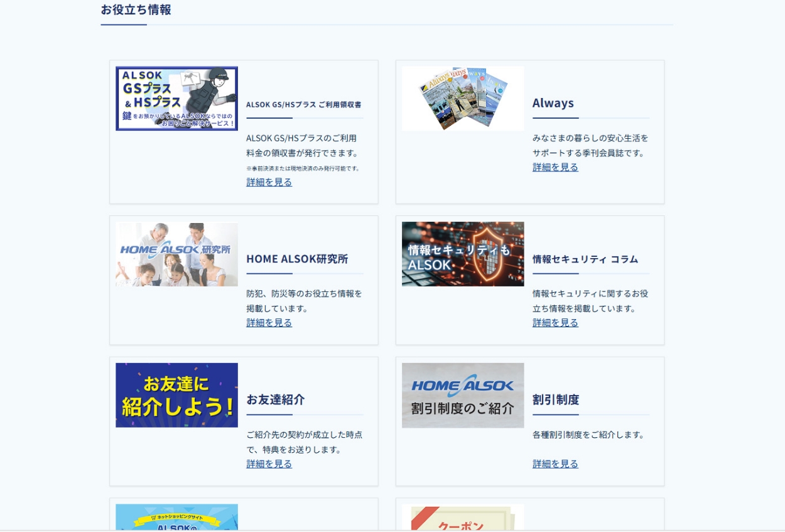The width and height of the screenshot is (785, 532).
Task: Open 詳細を見る for 情報セキュリティ コラム
Action: pyautogui.click(x=555, y=323)
